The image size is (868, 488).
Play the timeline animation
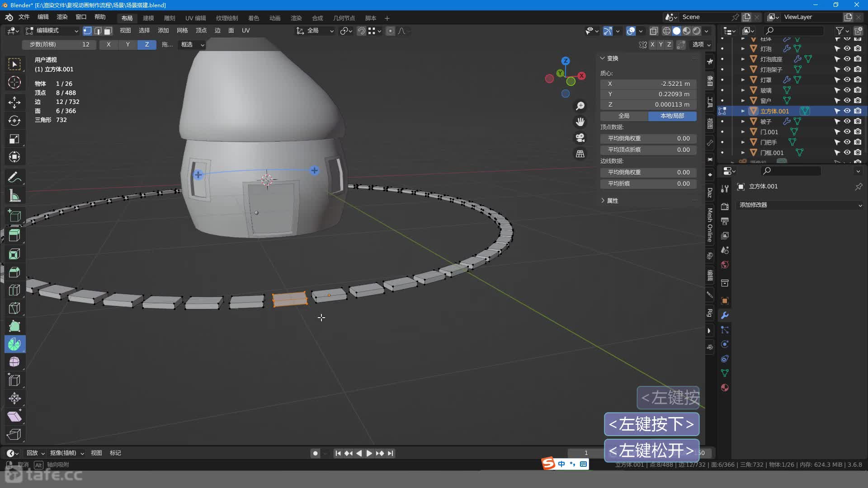point(369,453)
